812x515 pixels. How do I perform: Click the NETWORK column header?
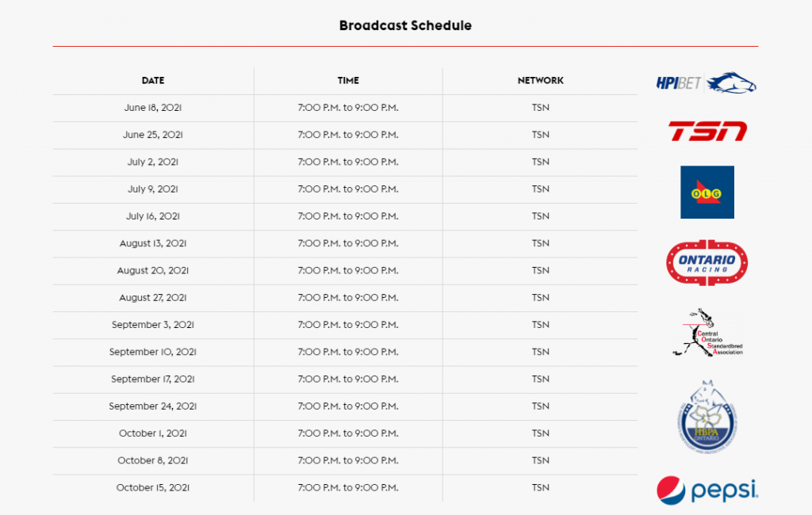(540, 80)
